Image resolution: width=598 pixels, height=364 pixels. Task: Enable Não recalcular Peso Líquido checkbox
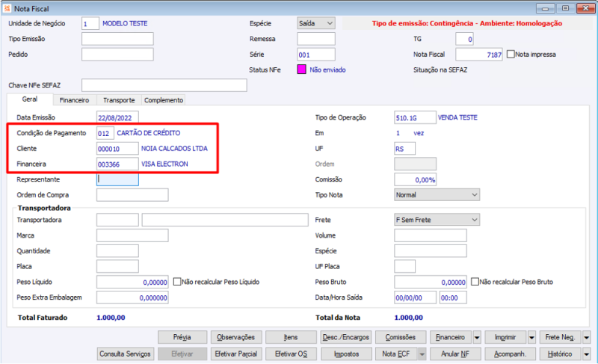pos(177,282)
